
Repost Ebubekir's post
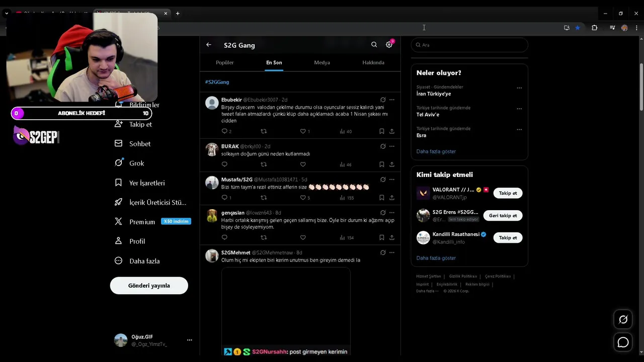click(x=264, y=131)
